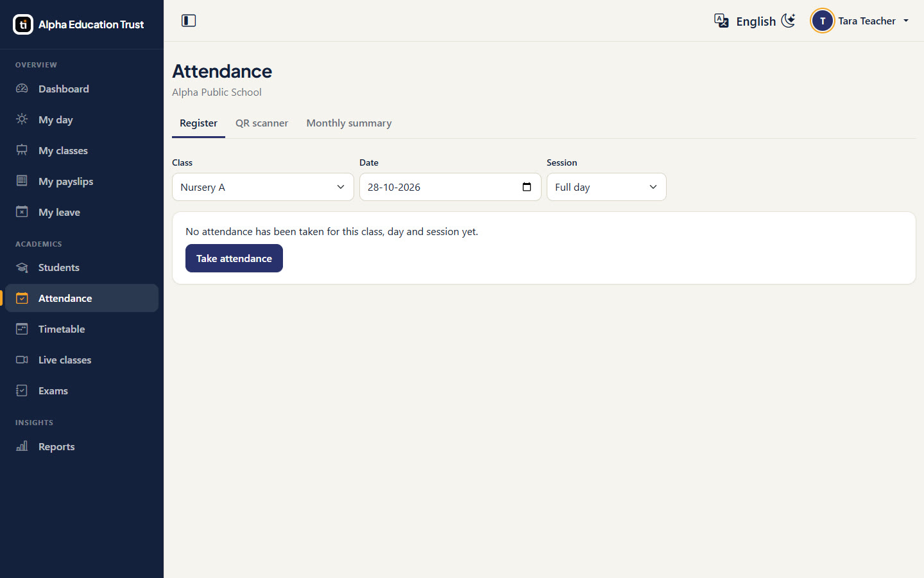This screenshot has height=578, width=924.
Task: Open My leave in sidebar
Action: point(81,212)
